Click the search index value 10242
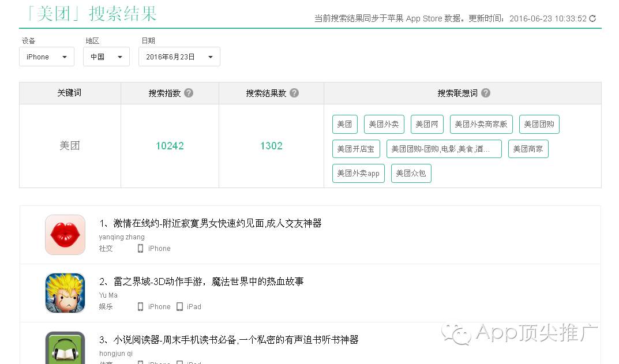The height and width of the screenshot is (364, 619). [x=170, y=146]
